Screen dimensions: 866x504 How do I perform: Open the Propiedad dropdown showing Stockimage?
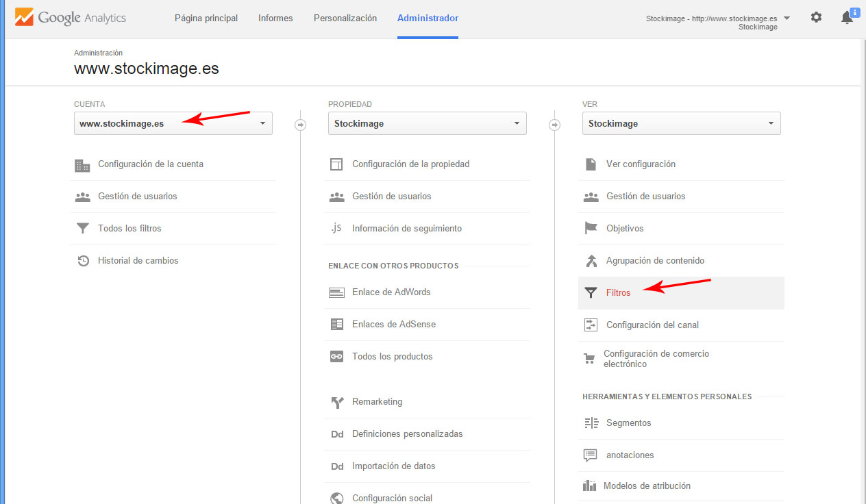pyautogui.click(x=428, y=123)
